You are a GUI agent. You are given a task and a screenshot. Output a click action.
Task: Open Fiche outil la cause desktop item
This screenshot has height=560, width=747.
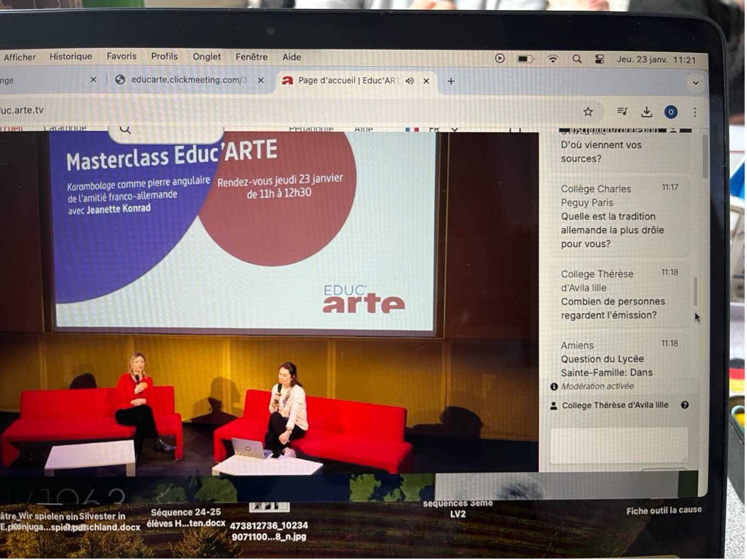[664, 510]
